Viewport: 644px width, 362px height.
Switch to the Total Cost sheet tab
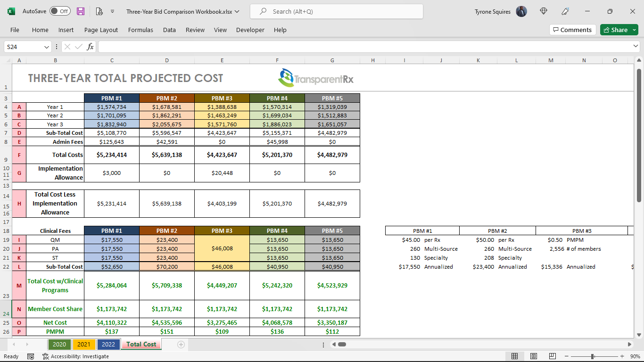point(140,344)
